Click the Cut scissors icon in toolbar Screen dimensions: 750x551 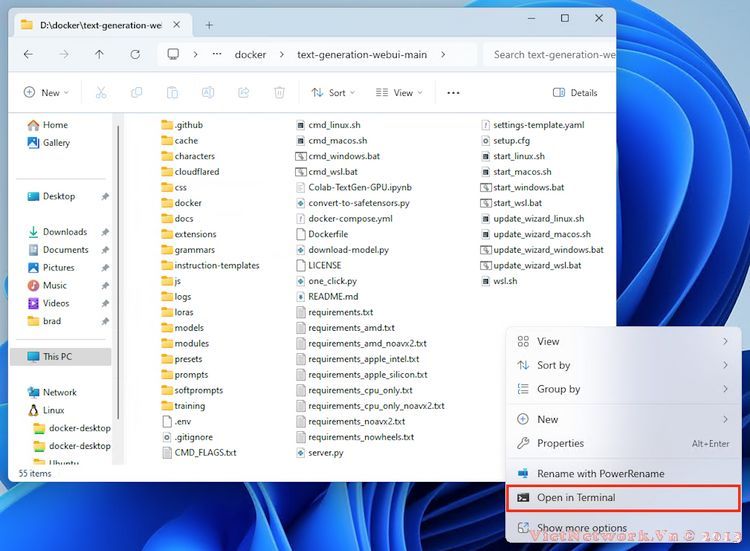(x=101, y=93)
